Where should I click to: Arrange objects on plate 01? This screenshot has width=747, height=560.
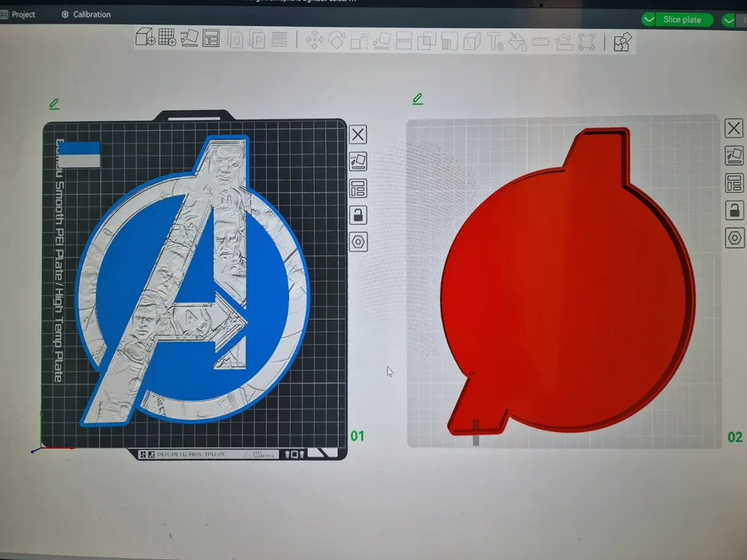[358, 189]
